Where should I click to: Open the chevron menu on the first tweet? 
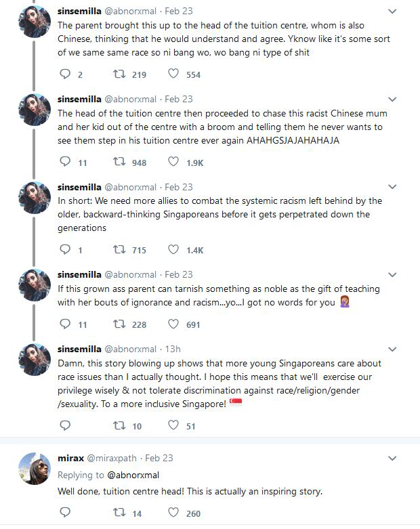point(392,11)
